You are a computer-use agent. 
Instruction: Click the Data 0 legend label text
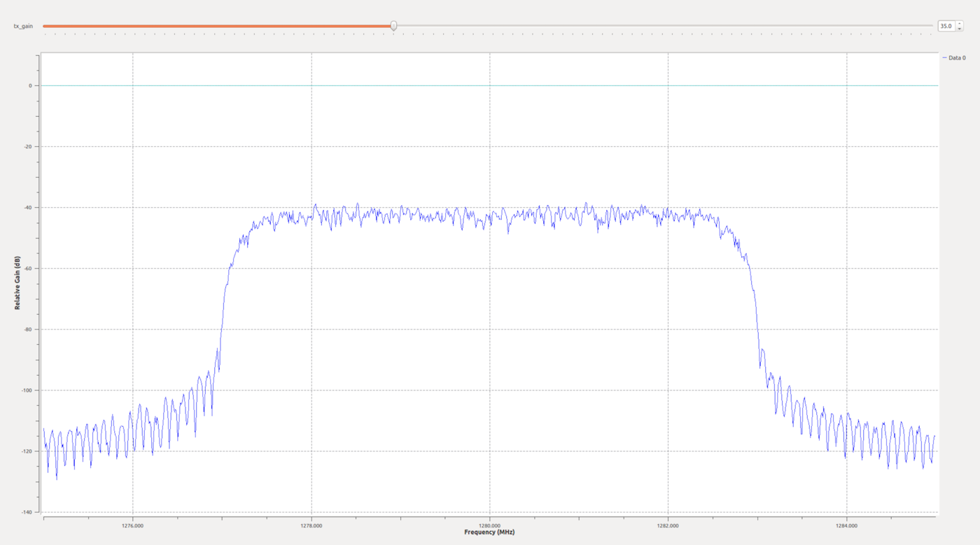[x=956, y=57]
